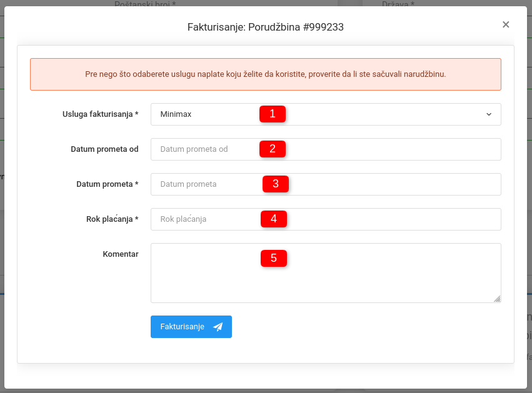The height and width of the screenshot is (393, 532).
Task: Click the red badge numbered 5
Action: [x=274, y=259]
